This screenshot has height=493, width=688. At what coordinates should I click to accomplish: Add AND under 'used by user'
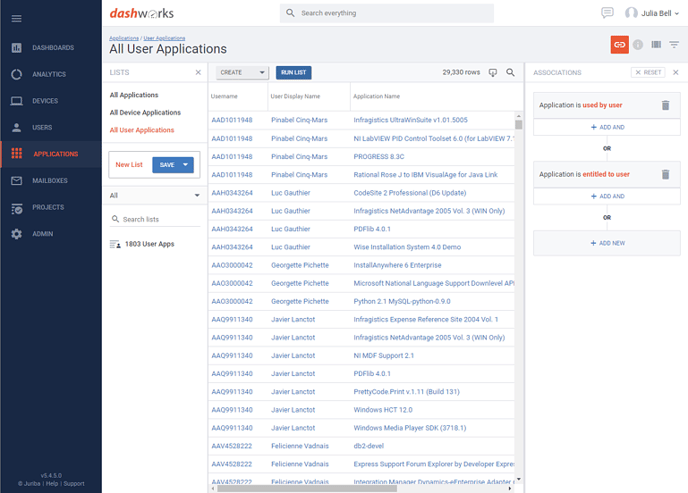point(607,127)
